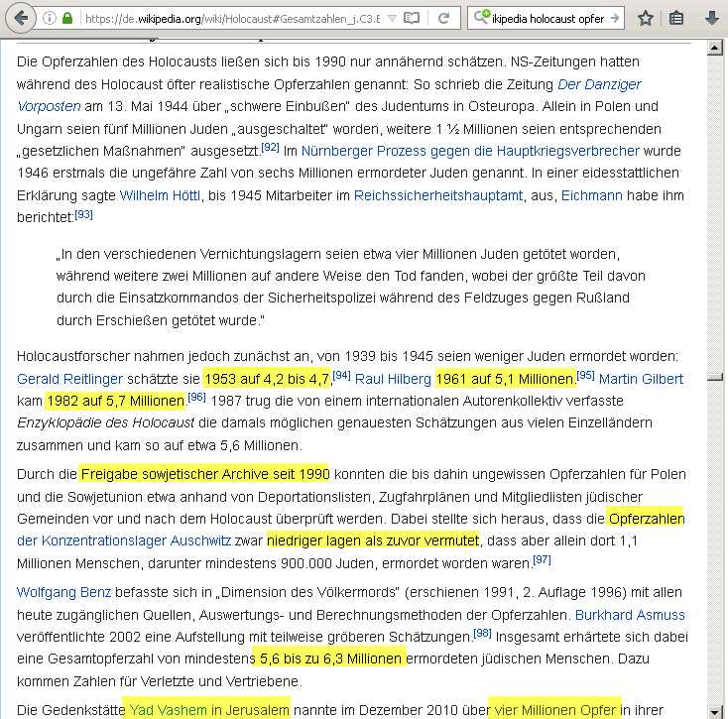
Task: Open footnote reference [98]
Action: (x=482, y=633)
